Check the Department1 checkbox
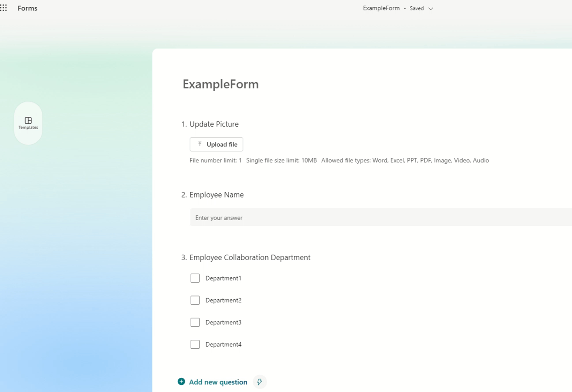This screenshot has width=572, height=392. coord(195,278)
